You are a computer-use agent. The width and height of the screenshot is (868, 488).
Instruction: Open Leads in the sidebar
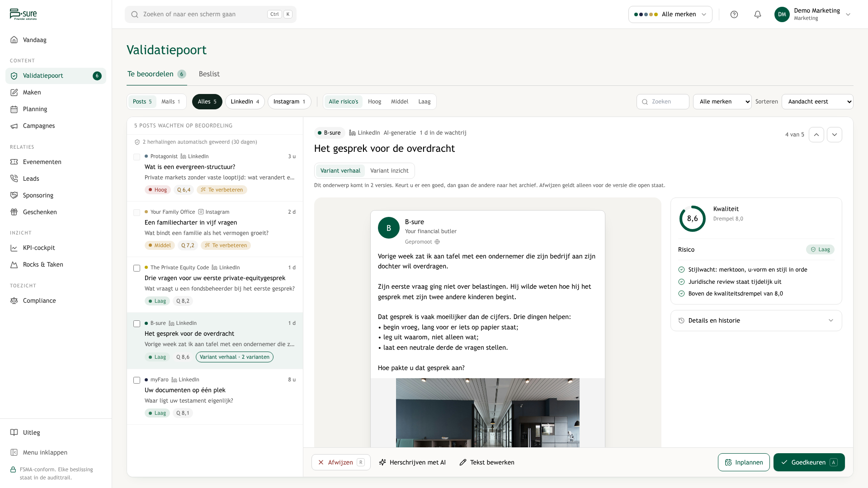click(56, 178)
